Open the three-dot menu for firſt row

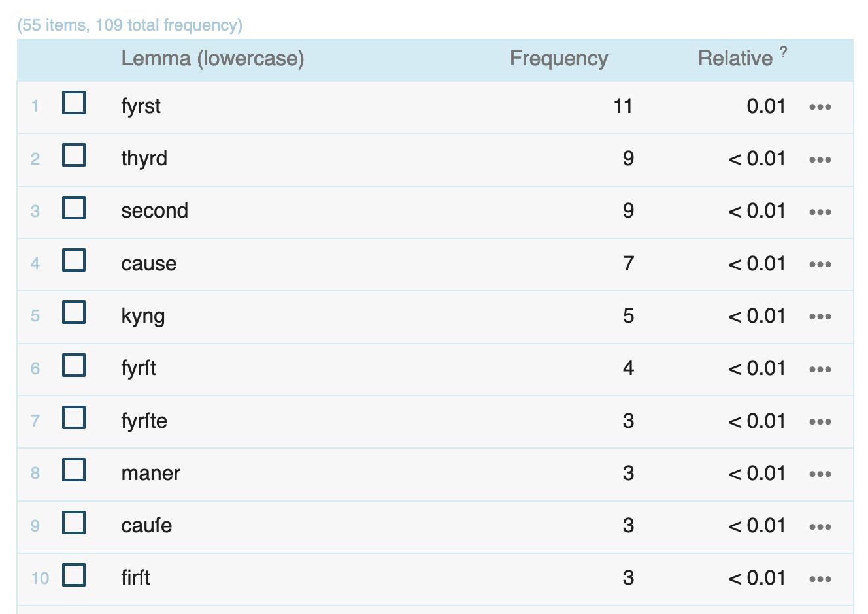point(820,579)
